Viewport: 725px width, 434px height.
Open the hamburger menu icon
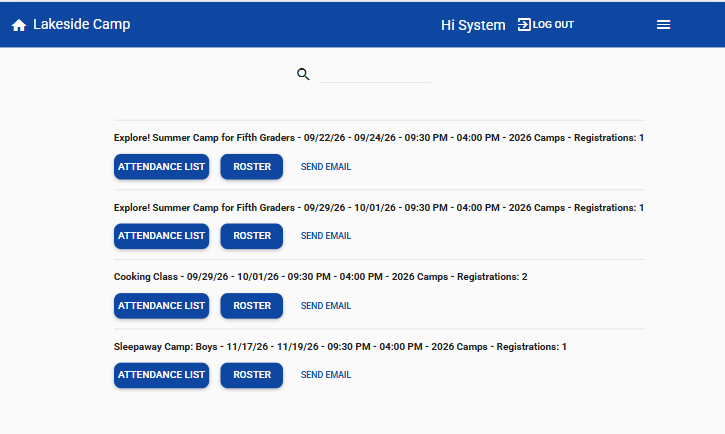pos(663,24)
